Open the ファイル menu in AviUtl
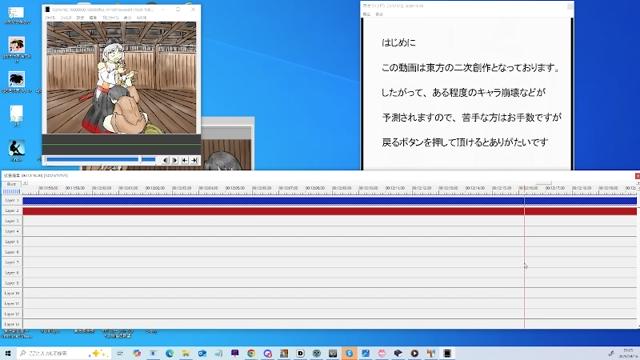Viewport: 640px width, 360px height. click(50, 18)
